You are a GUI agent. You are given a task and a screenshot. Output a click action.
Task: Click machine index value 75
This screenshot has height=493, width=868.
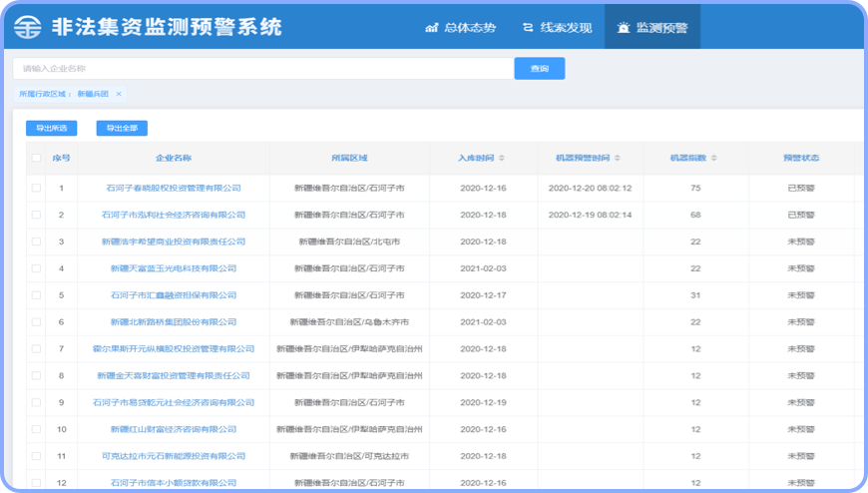pos(695,188)
